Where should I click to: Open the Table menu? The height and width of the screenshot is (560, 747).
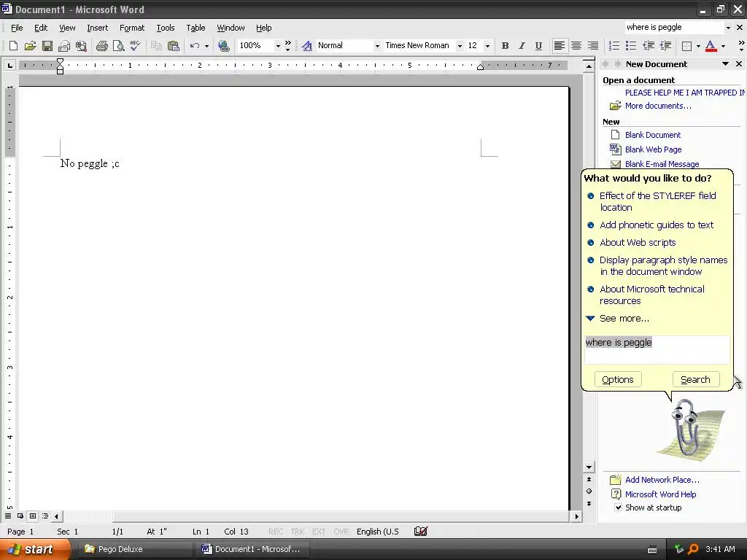(x=196, y=28)
